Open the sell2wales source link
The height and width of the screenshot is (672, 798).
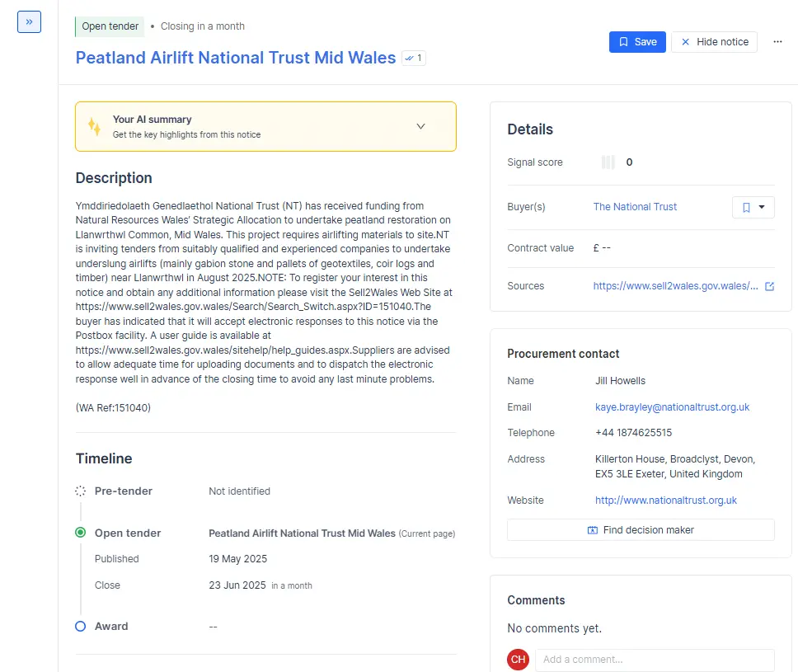(x=675, y=286)
